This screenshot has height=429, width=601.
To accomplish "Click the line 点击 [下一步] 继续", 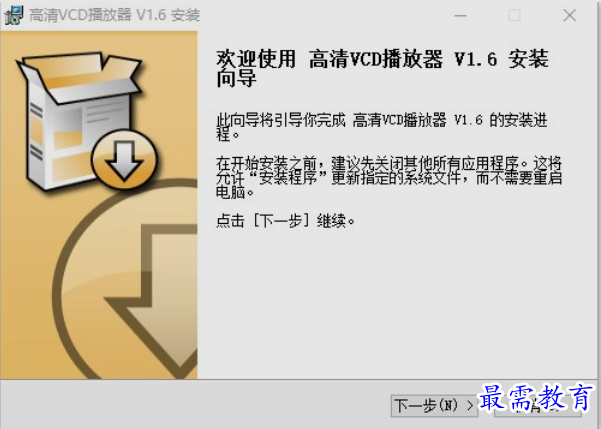I will click(286, 221).
